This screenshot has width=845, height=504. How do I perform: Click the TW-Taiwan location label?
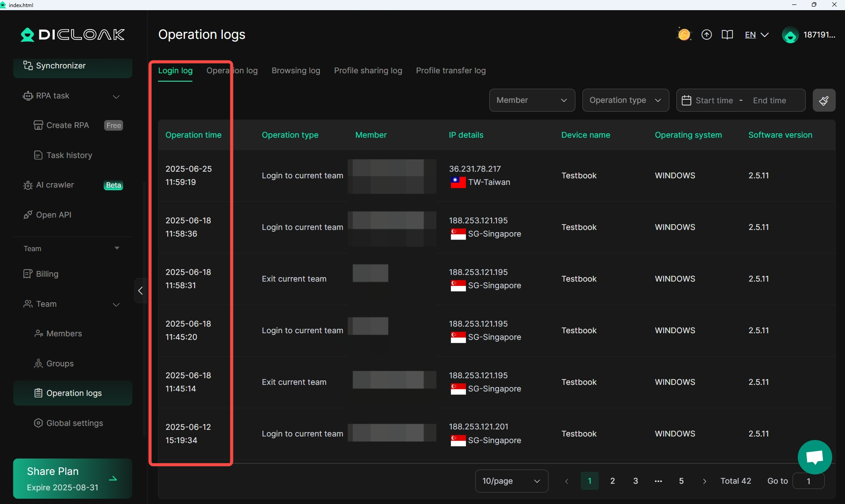click(489, 182)
